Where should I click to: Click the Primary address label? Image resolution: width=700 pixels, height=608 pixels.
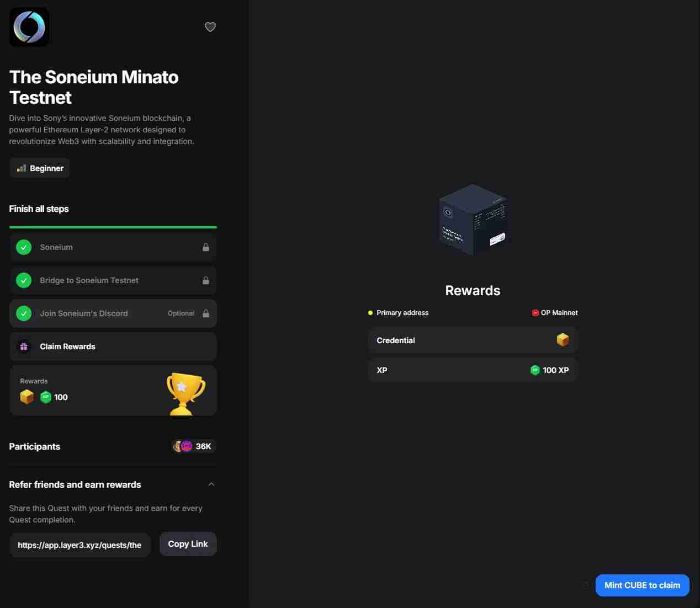coord(402,313)
